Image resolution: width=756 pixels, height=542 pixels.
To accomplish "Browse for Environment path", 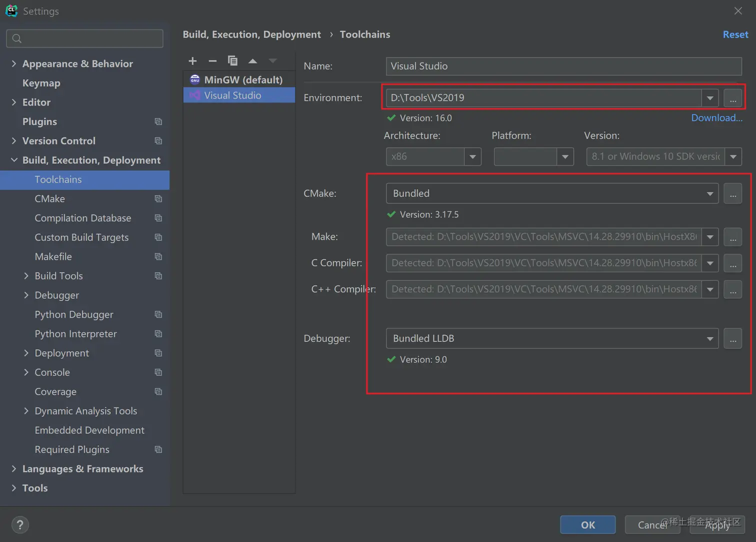I will tap(732, 98).
